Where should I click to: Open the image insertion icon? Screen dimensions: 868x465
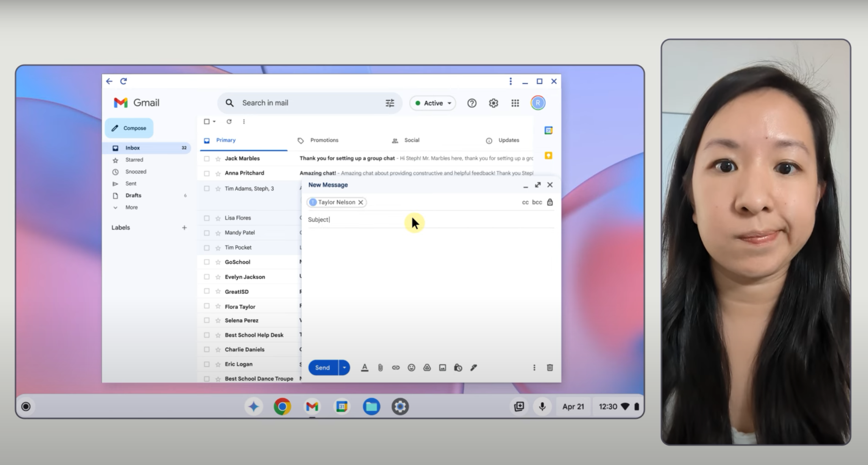point(442,368)
